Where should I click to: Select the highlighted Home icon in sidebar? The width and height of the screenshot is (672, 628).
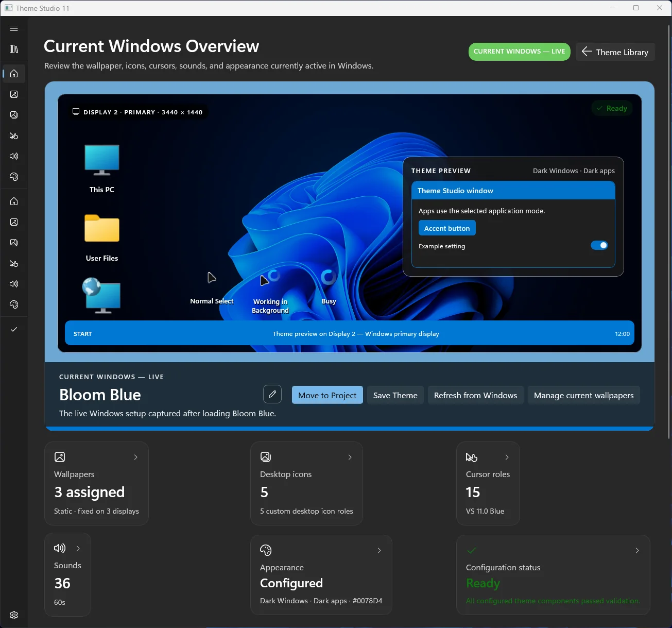point(14,74)
